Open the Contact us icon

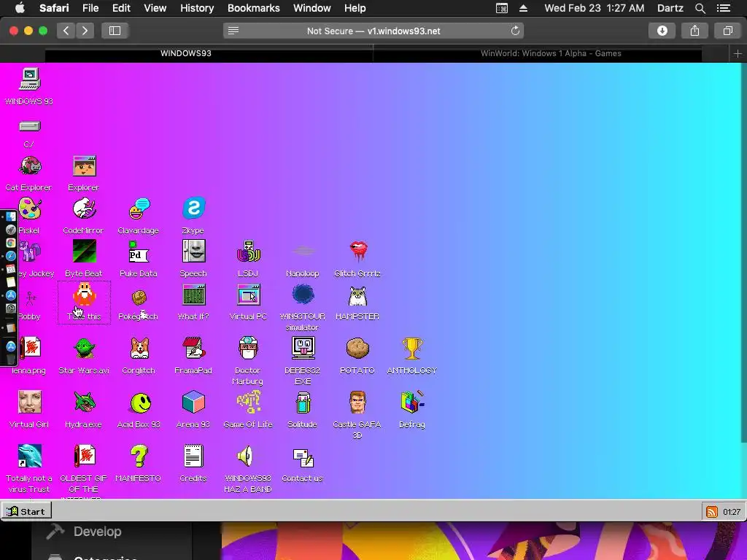(303, 458)
